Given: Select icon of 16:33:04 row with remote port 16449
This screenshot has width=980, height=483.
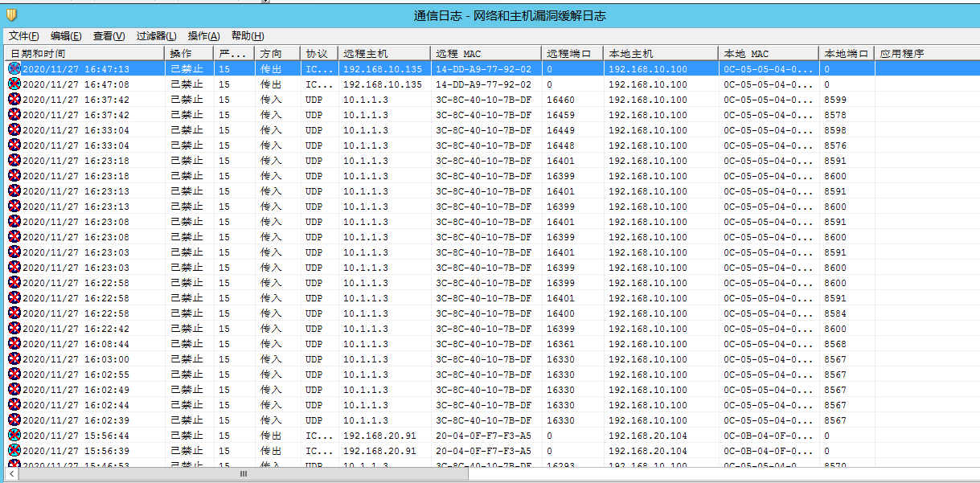Looking at the screenshot, I should [14, 130].
